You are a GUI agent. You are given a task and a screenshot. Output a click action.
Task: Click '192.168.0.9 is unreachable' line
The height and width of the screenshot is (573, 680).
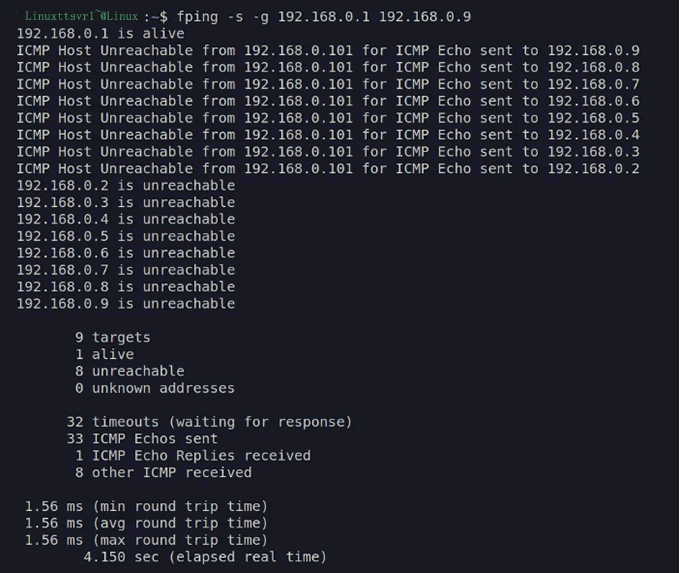pos(126,304)
